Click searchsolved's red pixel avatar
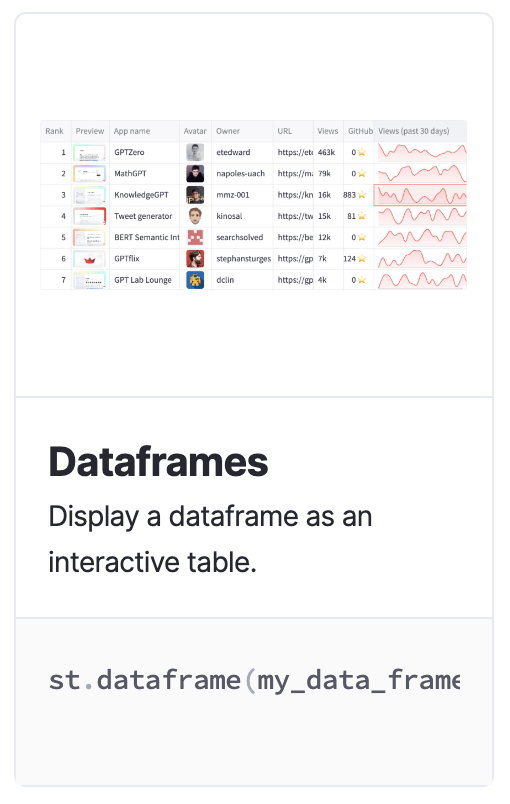Viewport: 510px width, 804px height. pos(195,237)
